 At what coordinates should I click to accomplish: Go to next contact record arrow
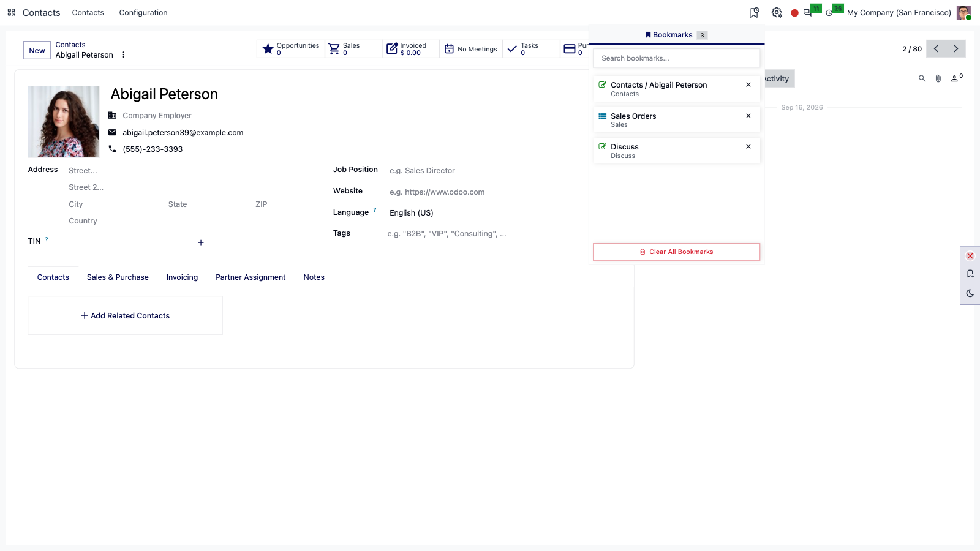tap(956, 49)
